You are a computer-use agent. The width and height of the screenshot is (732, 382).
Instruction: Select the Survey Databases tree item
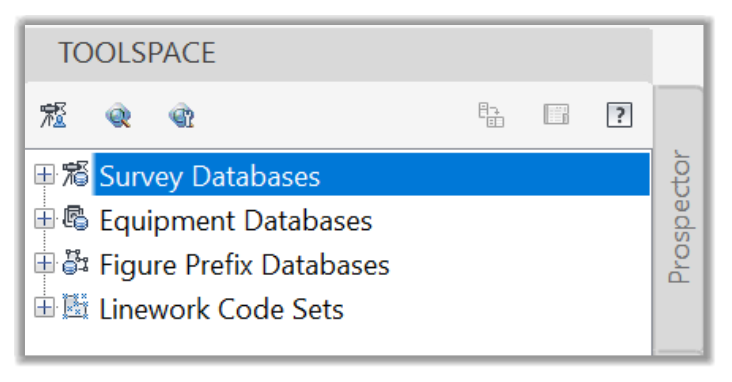coord(371,175)
